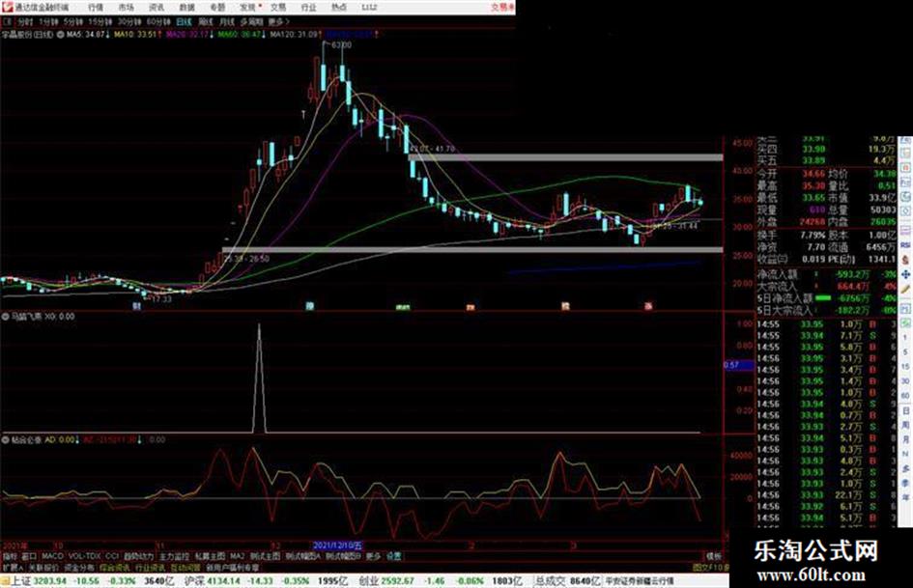
Task: Click the 今开 open price value
Action: (813, 174)
